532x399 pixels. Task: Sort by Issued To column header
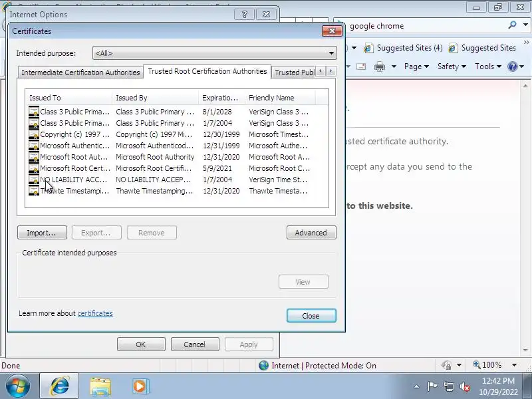pyautogui.click(x=68, y=98)
